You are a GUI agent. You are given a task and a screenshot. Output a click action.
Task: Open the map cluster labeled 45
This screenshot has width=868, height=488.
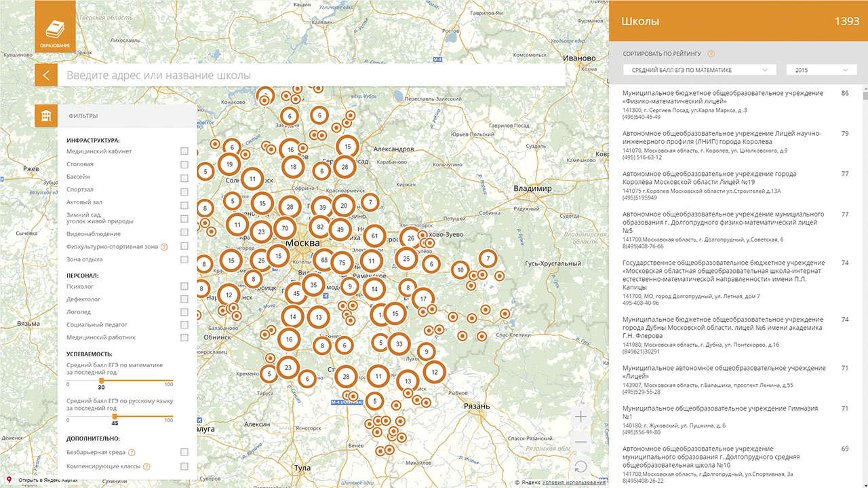coord(296,293)
